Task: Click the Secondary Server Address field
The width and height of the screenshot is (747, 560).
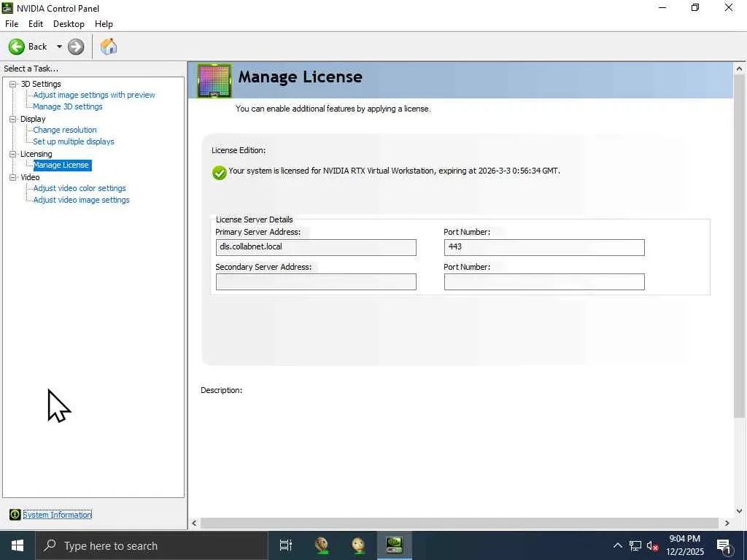Action: click(x=316, y=282)
